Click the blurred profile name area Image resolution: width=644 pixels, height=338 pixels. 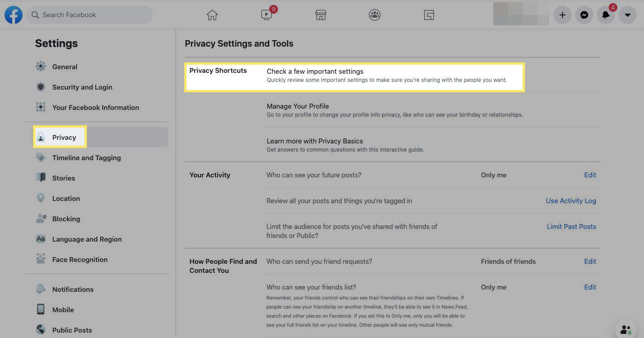coord(521,14)
